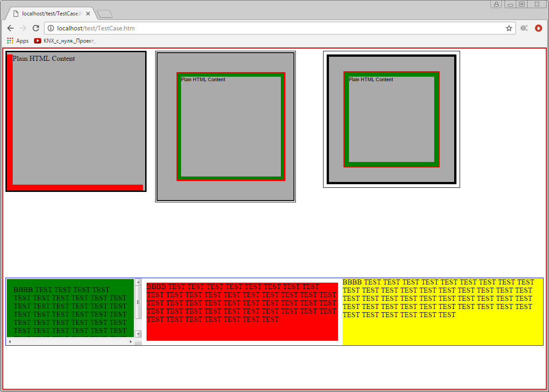Click the scroll-down arrow in green box
The height and width of the screenshot is (392, 549).
[138, 334]
